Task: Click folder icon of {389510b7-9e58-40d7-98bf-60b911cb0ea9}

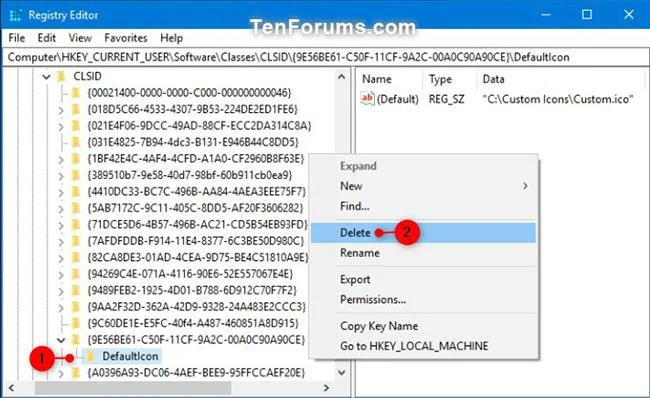Action: (x=76, y=175)
